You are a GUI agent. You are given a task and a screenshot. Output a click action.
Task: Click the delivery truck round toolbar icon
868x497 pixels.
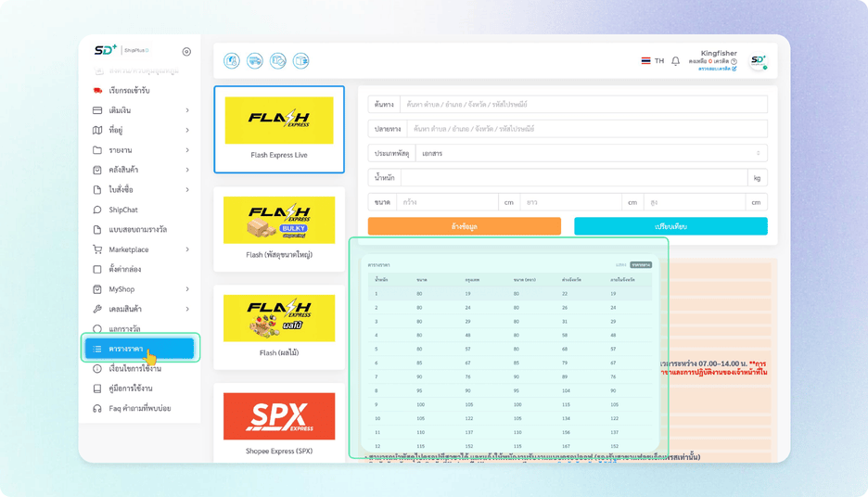click(x=255, y=61)
